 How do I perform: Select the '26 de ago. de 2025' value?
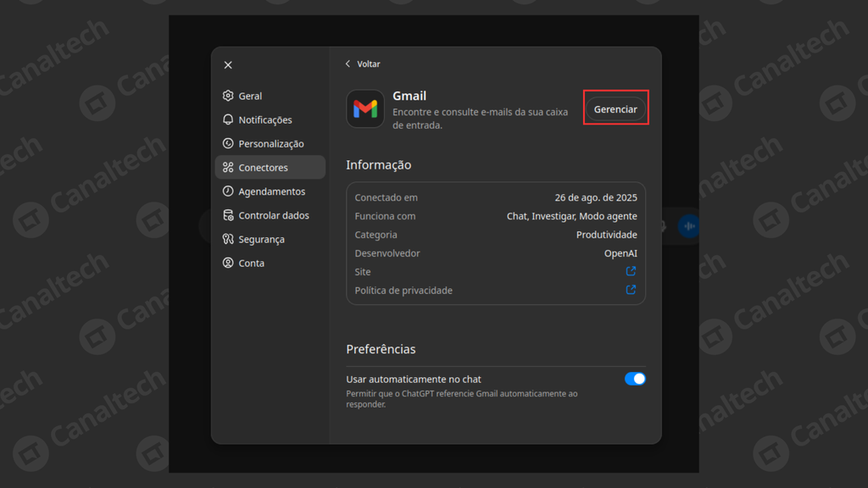[596, 197]
